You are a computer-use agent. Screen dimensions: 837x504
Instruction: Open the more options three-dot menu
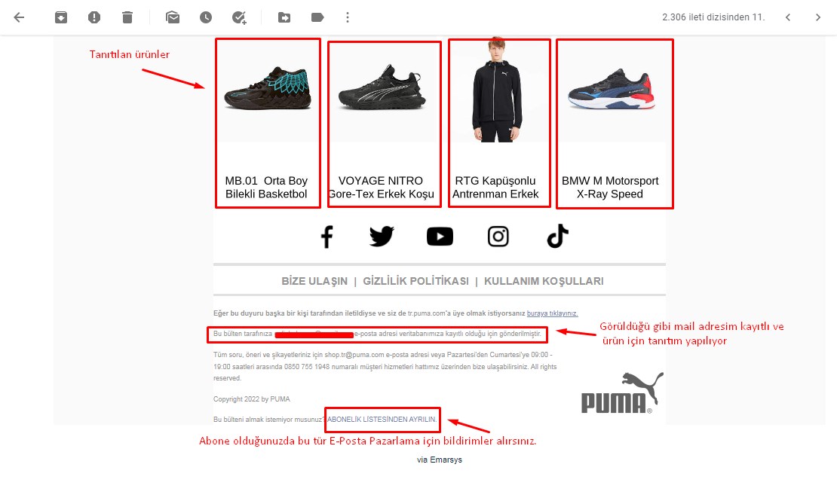pos(348,17)
